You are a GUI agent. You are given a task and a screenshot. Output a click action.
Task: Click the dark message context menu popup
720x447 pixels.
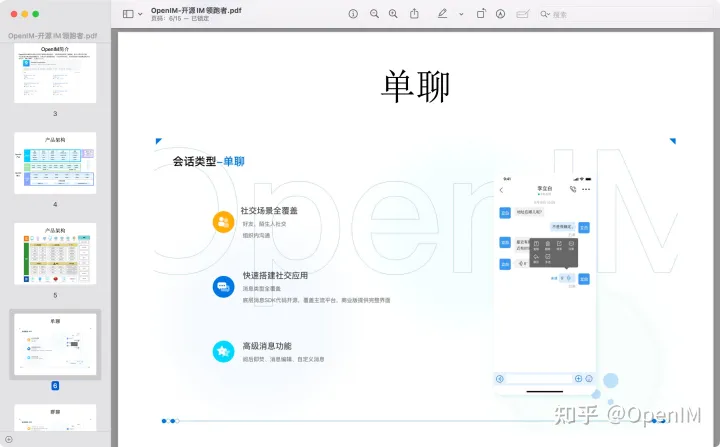click(553, 252)
